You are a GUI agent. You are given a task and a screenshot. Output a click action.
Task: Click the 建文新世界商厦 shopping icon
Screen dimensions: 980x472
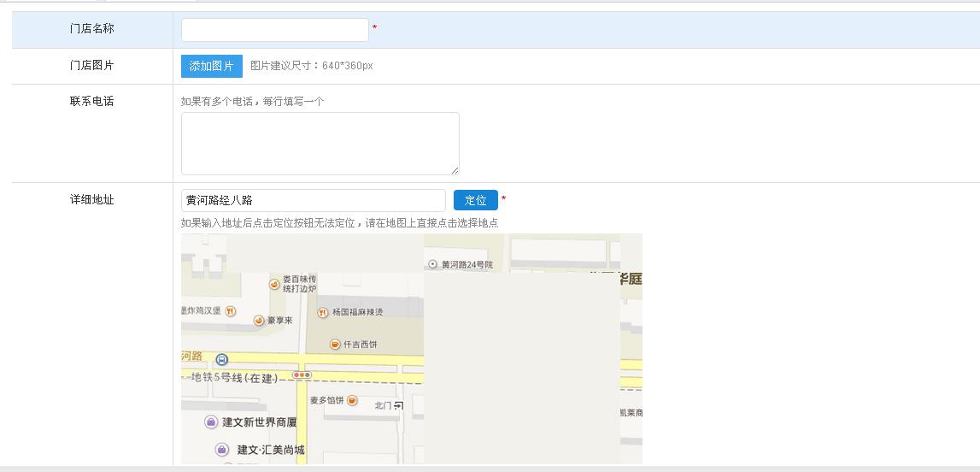(x=211, y=422)
